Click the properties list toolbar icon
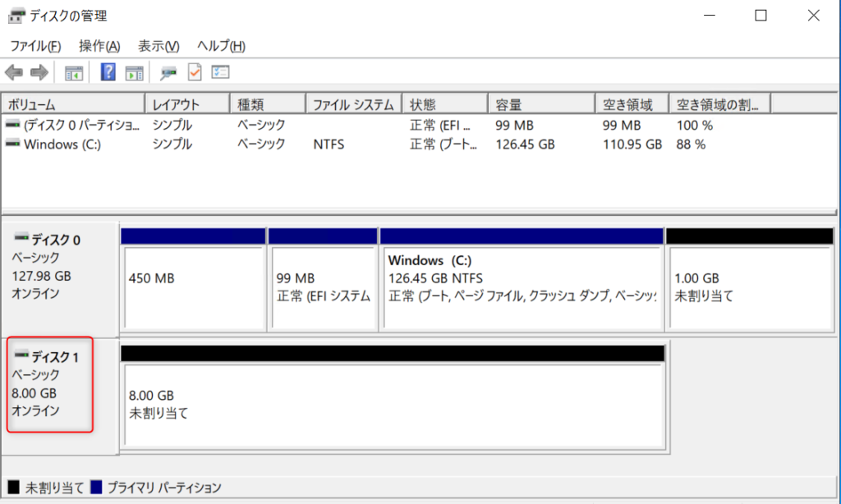The width and height of the screenshot is (841, 504). pos(220,72)
